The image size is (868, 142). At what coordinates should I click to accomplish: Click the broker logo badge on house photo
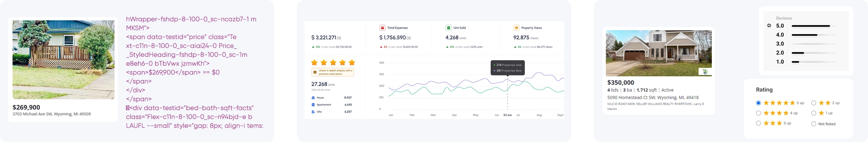705,72
